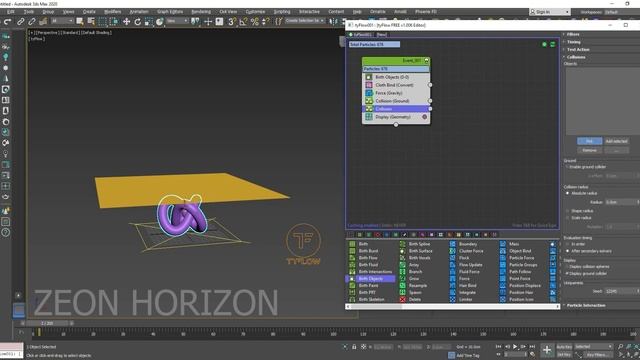The width and height of the screenshot is (640, 360).
Task: Open the Modifiers menu
Action: 112,11
